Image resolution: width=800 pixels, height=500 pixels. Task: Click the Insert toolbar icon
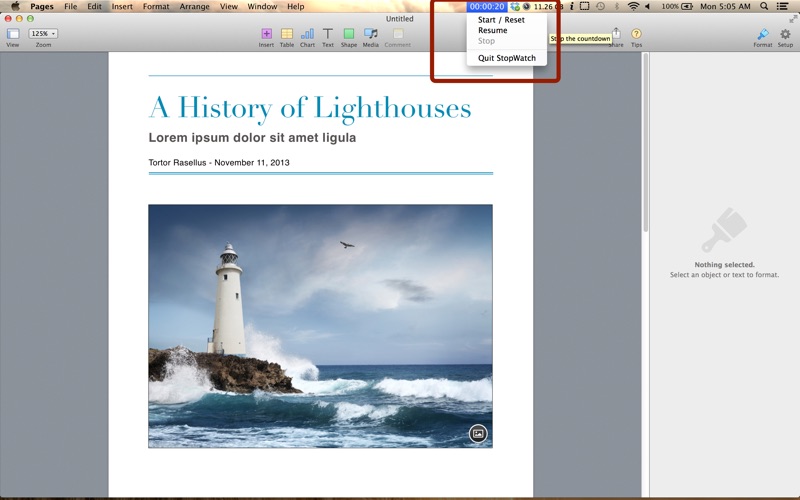tap(266, 34)
